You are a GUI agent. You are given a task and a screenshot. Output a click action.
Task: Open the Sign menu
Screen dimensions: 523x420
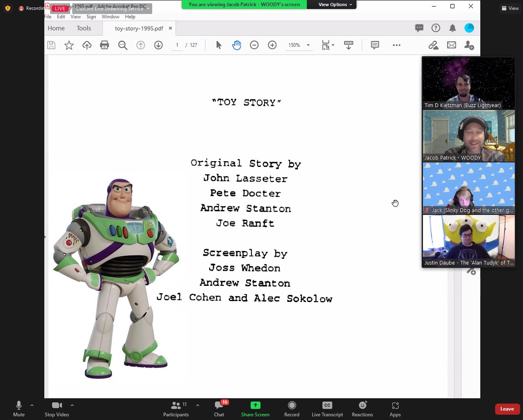(x=91, y=17)
